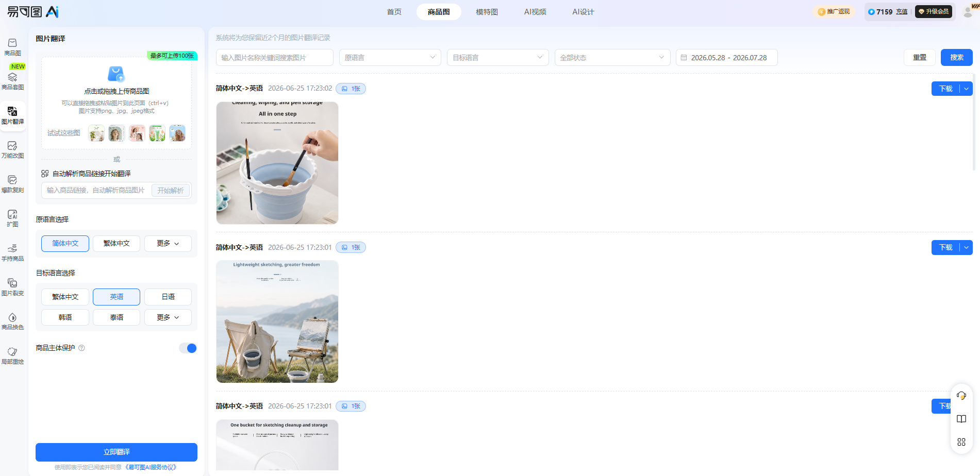Viewport: 980px width, 476px height.
Task: Try the first sample image thumbnail
Action: [96, 133]
